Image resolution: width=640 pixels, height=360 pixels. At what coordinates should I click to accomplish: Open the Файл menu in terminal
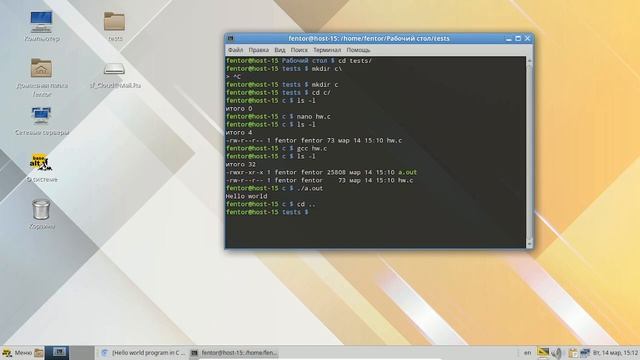(x=235, y=50)
